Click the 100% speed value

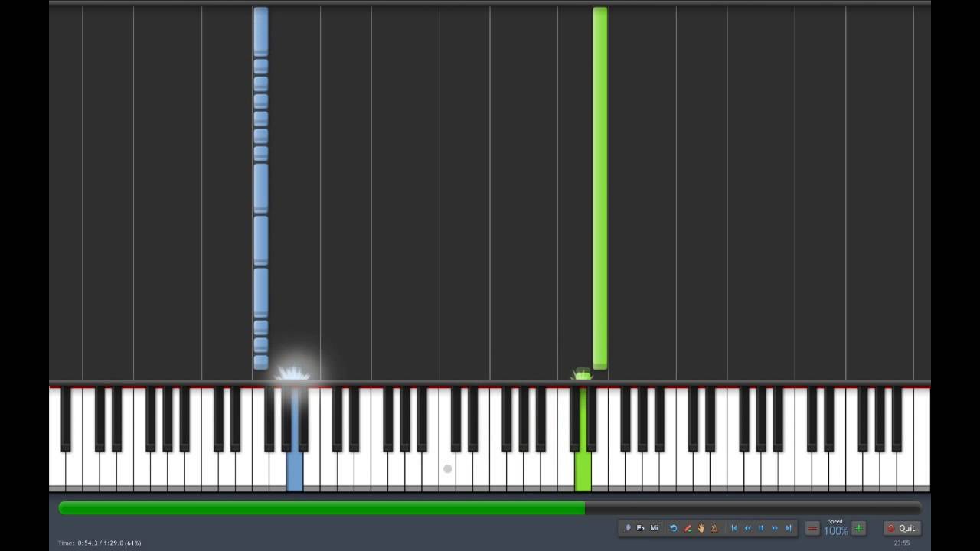(835, 531)
